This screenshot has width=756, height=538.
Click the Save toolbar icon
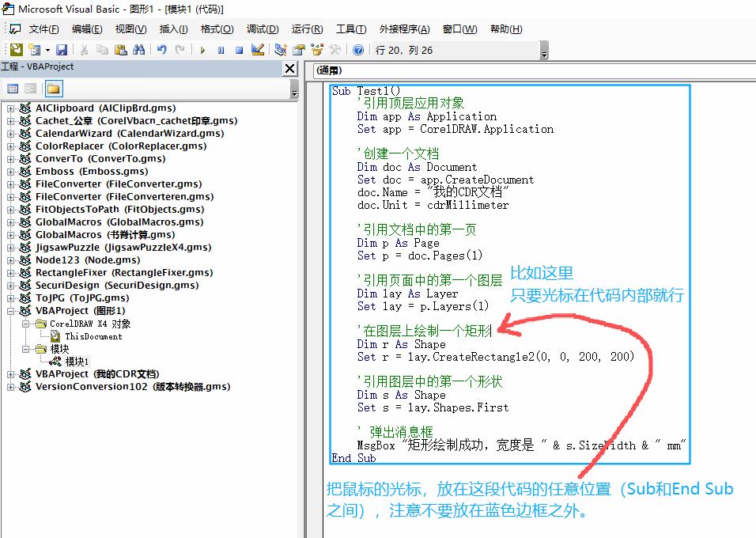click(x=61, y=50)
